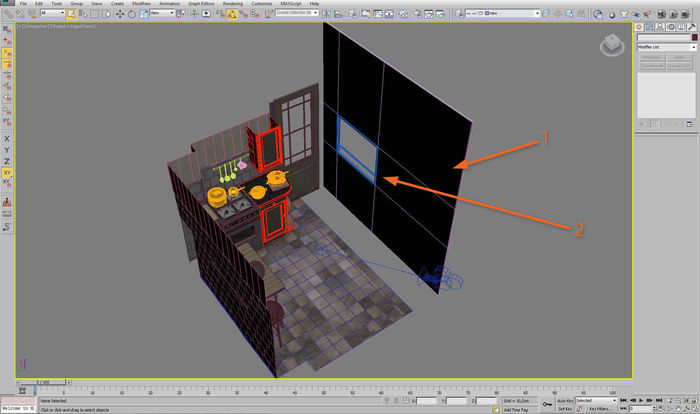This screenshot has height=414, width=700.
Task: Click the Set Key button
Action: (x=565, y=409)
